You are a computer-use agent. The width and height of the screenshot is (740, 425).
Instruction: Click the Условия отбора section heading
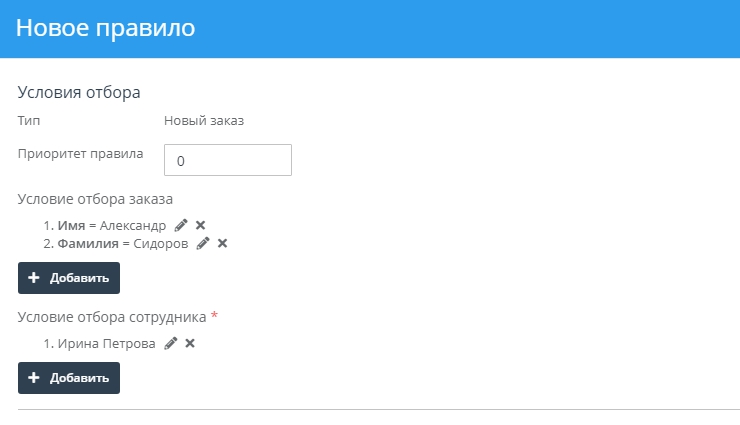(x=79, y=92)
